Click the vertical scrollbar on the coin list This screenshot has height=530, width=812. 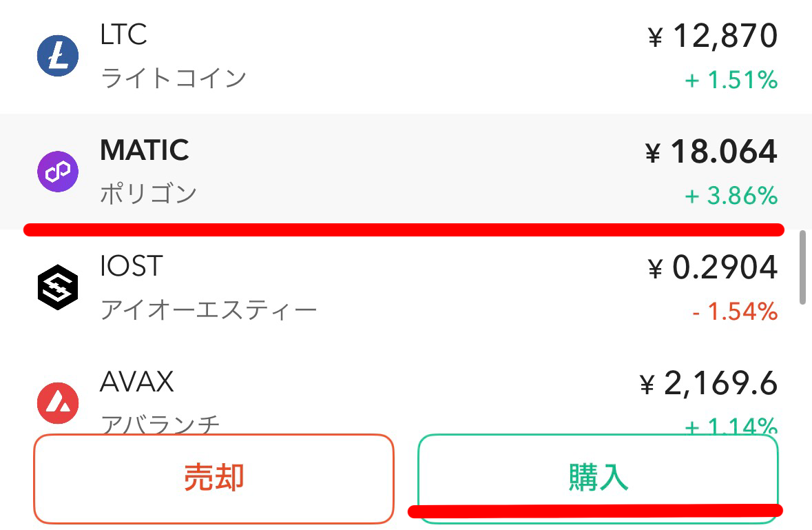click(802, 267)
